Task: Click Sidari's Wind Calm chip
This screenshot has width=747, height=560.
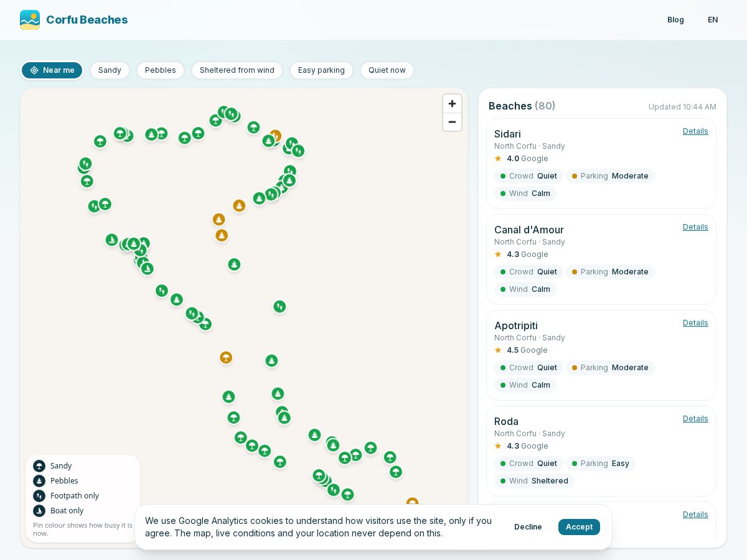Action: pos(525,194)
